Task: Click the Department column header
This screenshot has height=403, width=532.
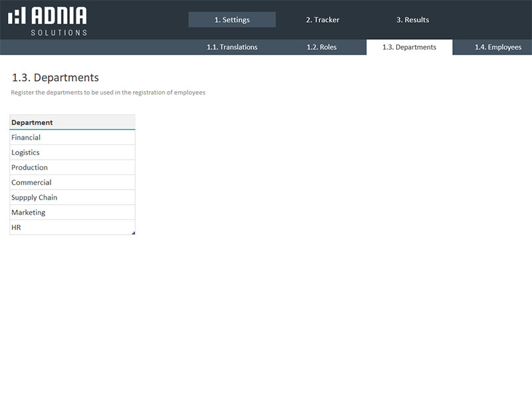Action: 72,122
